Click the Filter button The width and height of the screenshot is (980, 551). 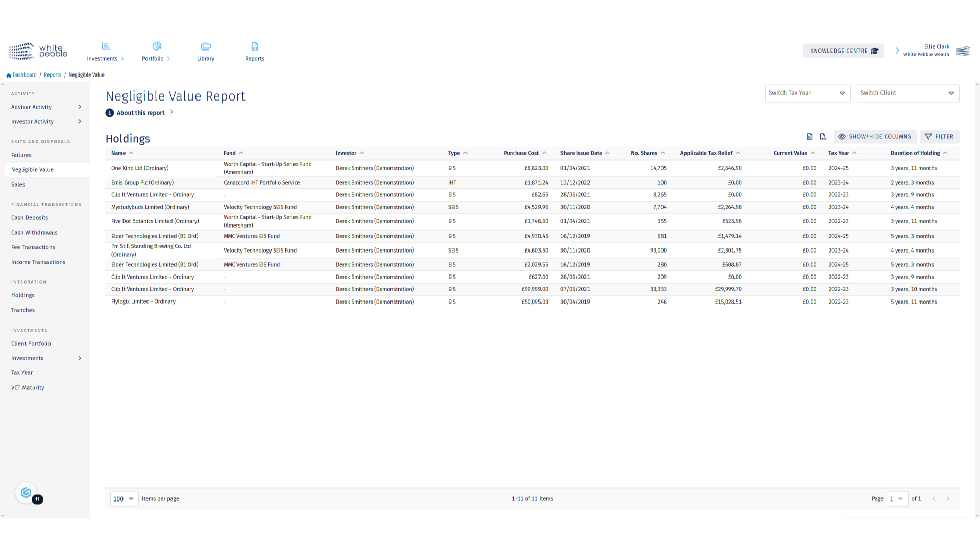pyautogui.click(x=939, y=137)
